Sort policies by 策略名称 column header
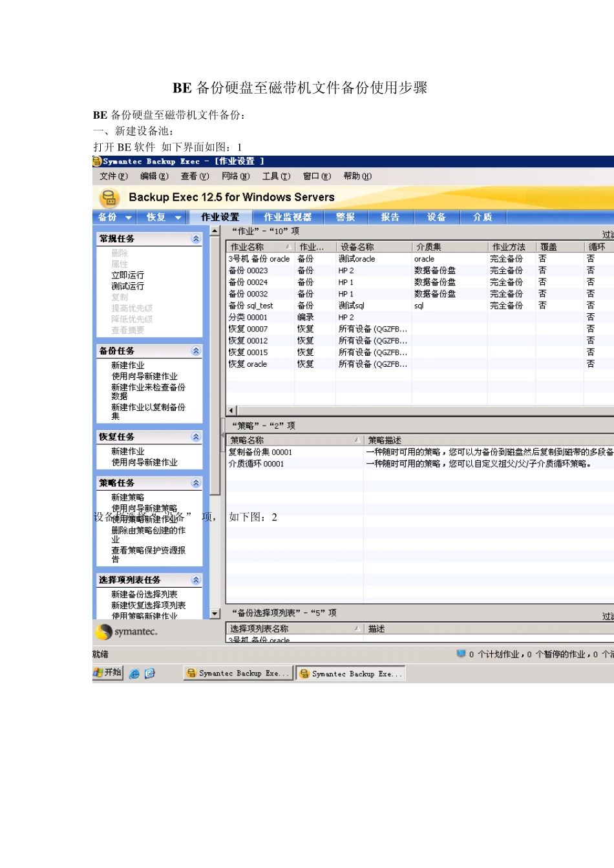614x868 pixels. click(x=294, y=440)
